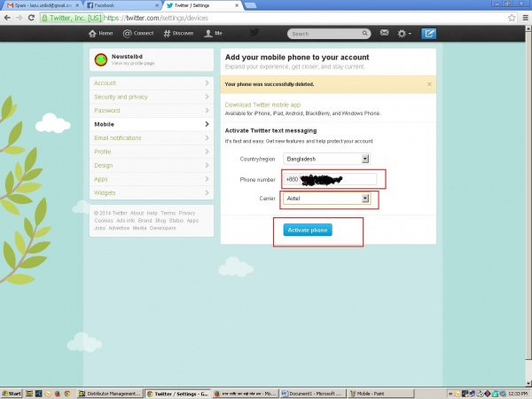
Task: Open the Brand footer link
Action: point(145,221)
